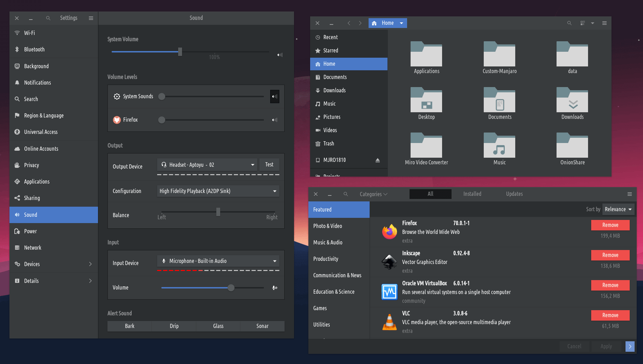Open the Settings hamburger menu

91,18
